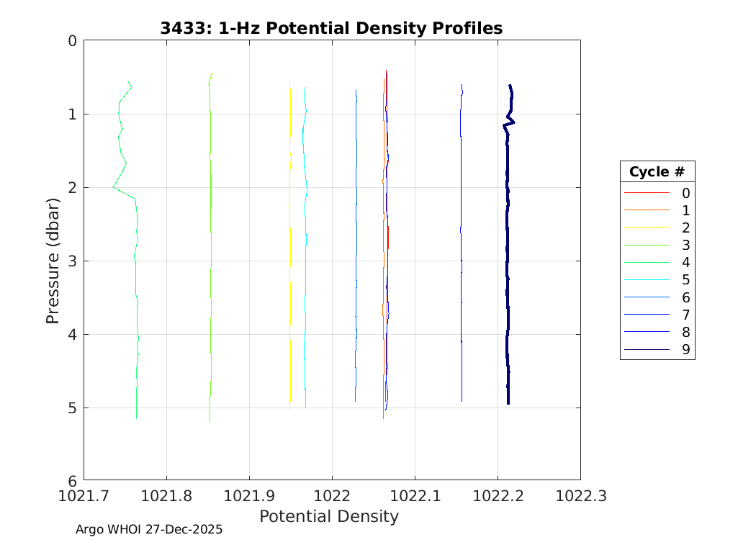Click the x-axis tick label 1022
Screen dimensions: 756x540
(332, 495)
